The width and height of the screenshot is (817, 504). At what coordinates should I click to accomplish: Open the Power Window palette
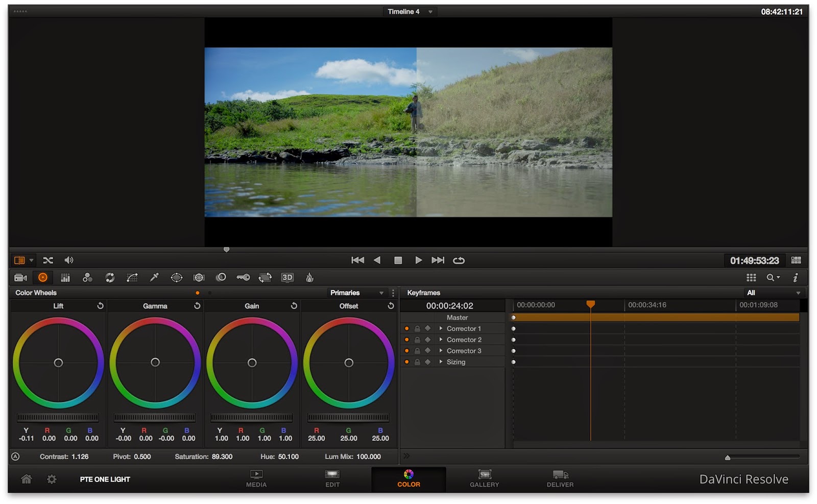pos(176,278)
